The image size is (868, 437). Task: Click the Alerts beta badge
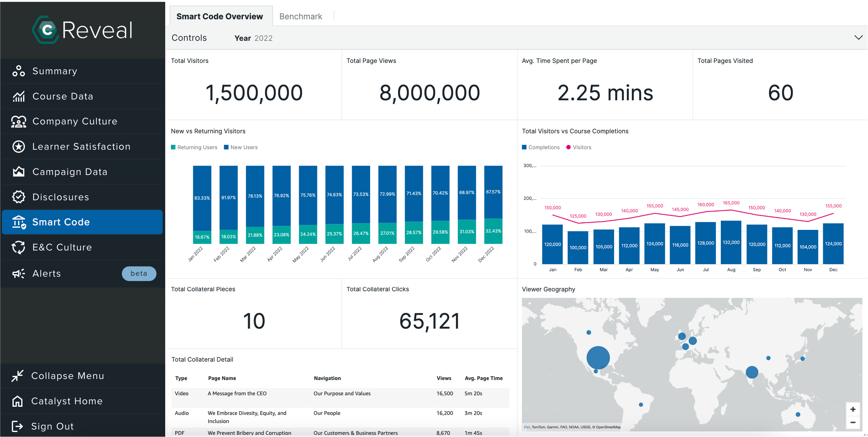[x=139, y=273]
